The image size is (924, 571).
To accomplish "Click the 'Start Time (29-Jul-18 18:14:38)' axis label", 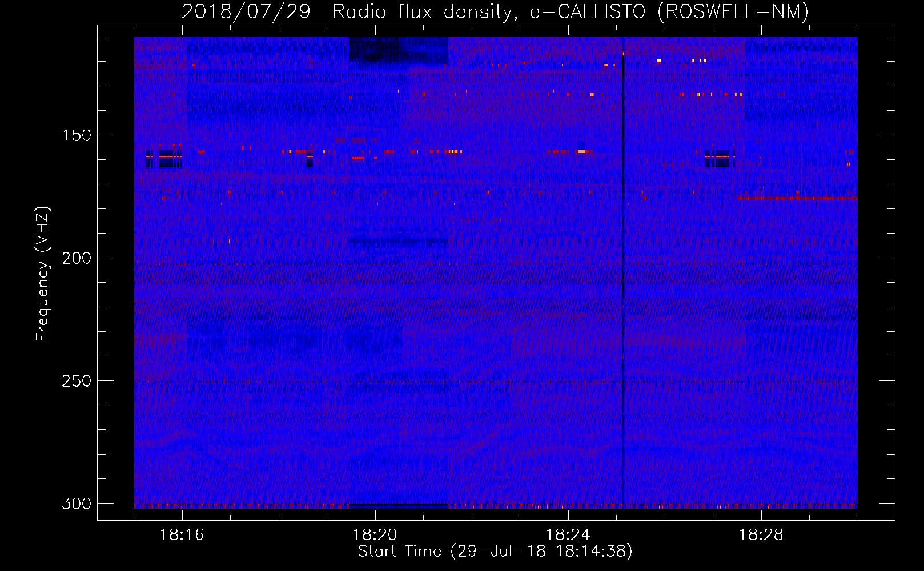I will point(495,552).
